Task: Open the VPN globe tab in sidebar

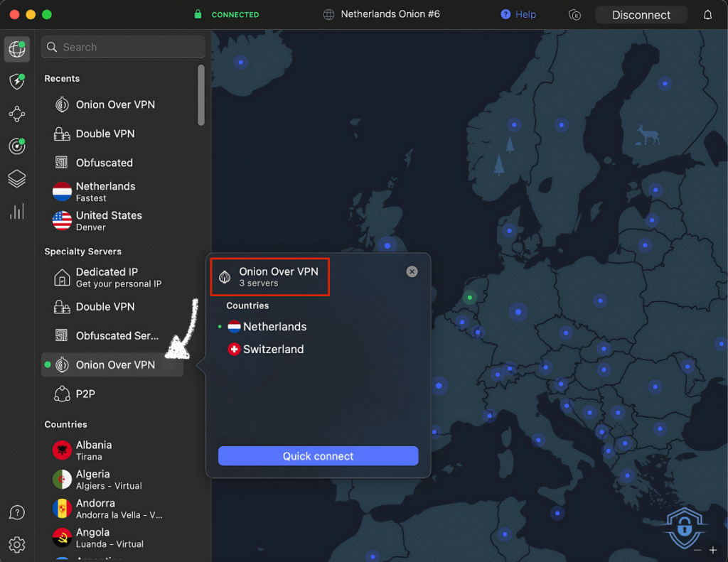Action: (17, 49)
